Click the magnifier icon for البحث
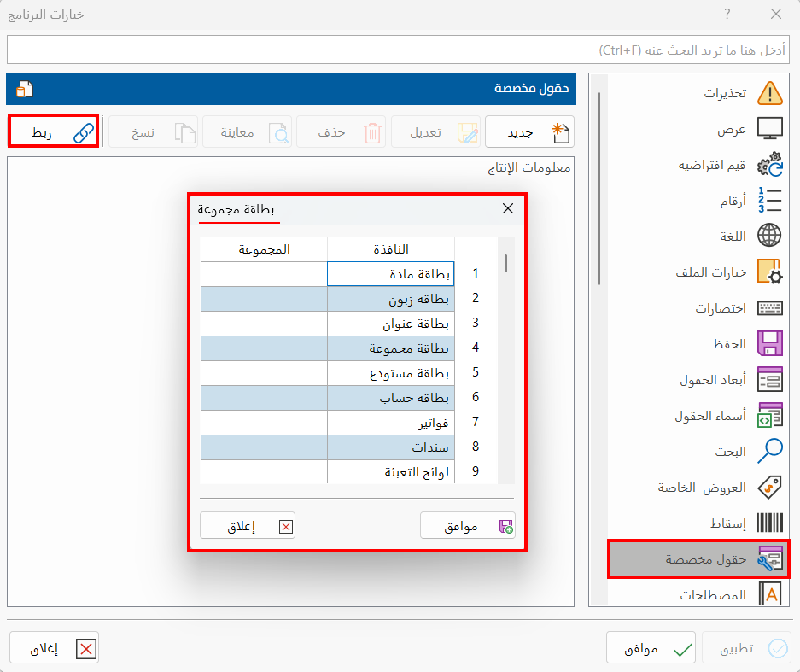This screenshot has height=672, width=800. [x=771, y=451]
